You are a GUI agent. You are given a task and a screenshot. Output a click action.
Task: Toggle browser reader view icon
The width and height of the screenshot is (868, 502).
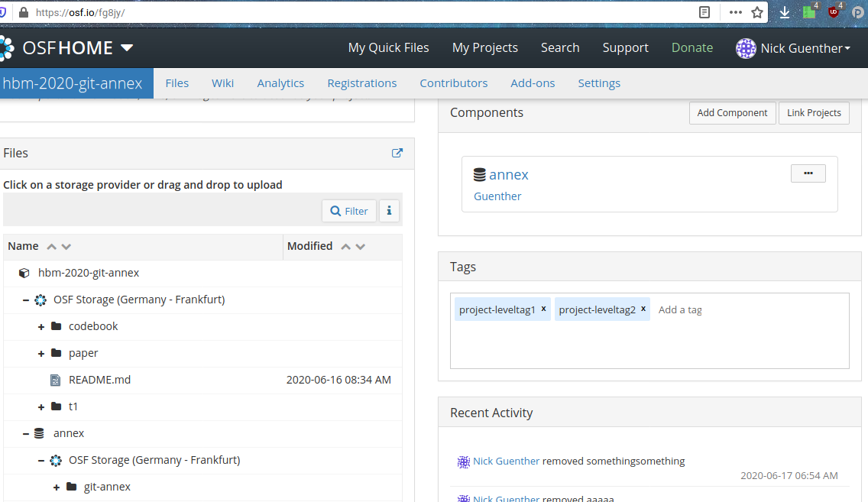[x=704, y=12]
